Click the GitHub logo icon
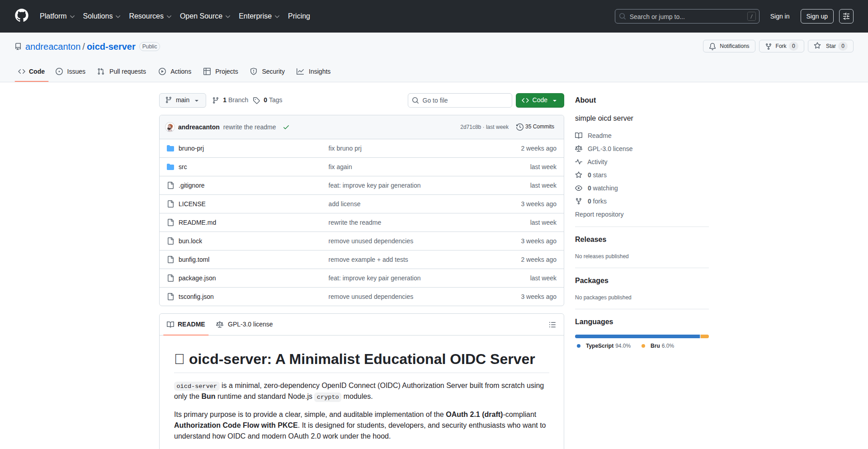Image resolution: width=868 pixels, height=449 pixels. click(22, 16)
